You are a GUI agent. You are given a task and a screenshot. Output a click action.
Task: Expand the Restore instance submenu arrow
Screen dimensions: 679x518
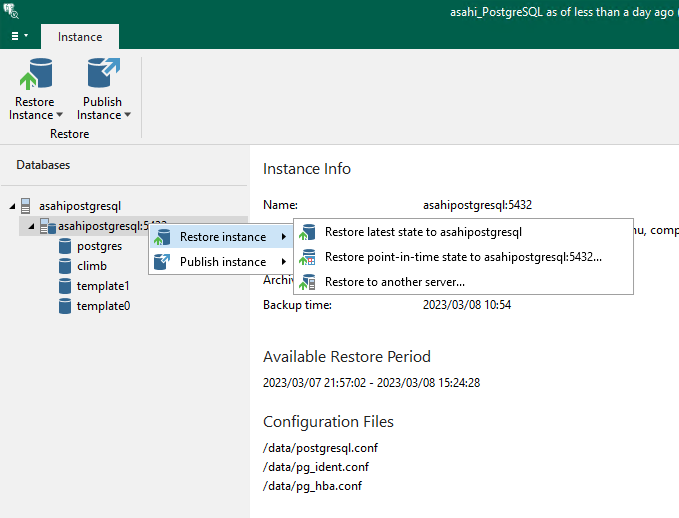(x=284, y=236)
